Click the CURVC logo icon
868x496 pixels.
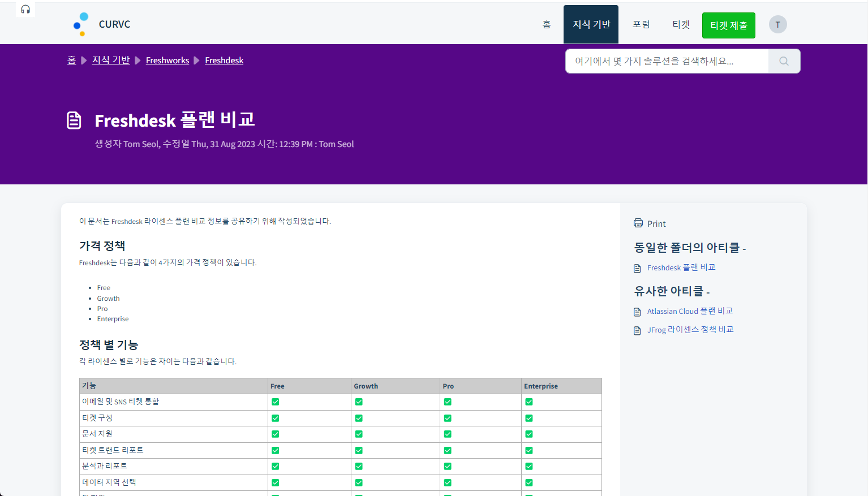pos(81,24)
